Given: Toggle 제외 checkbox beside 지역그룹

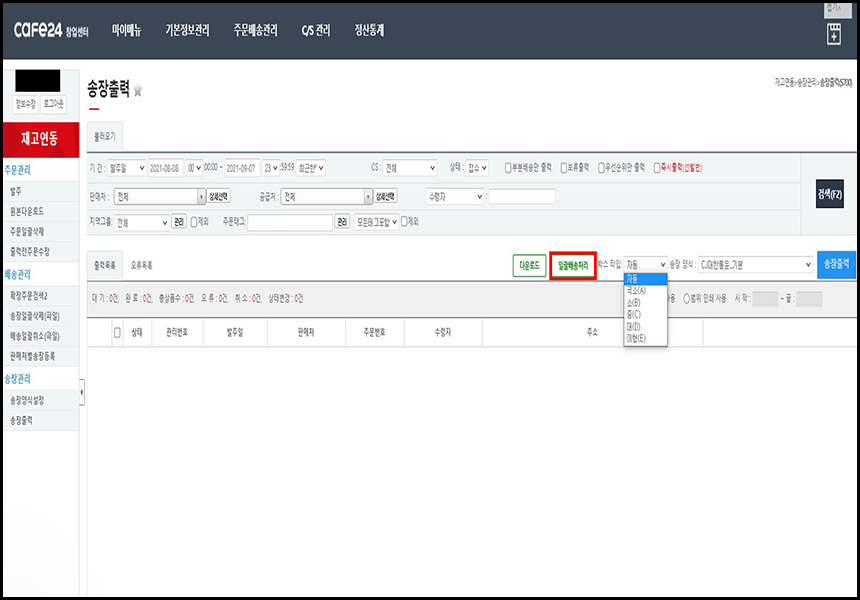Looking at the screenshot, I should [194, 222].
